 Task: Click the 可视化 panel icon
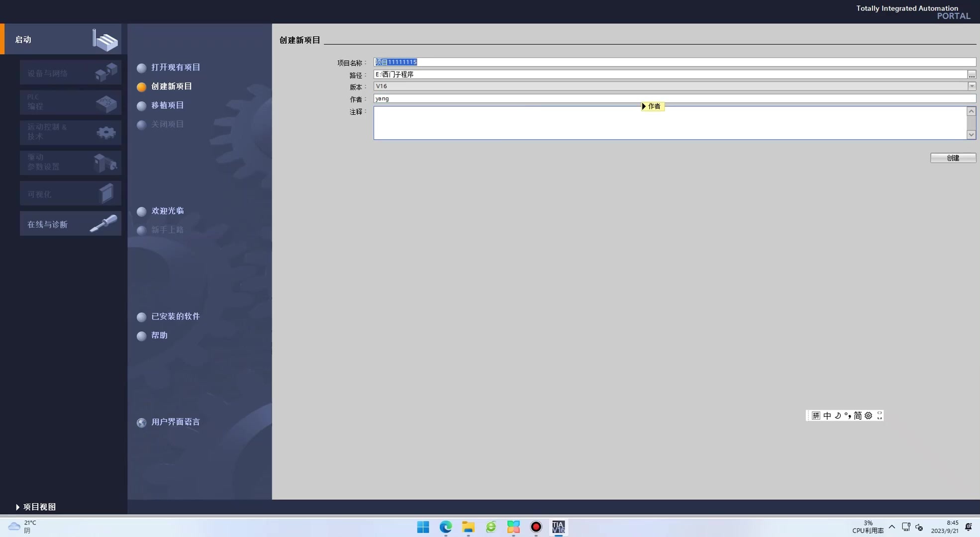click(106, 193)
